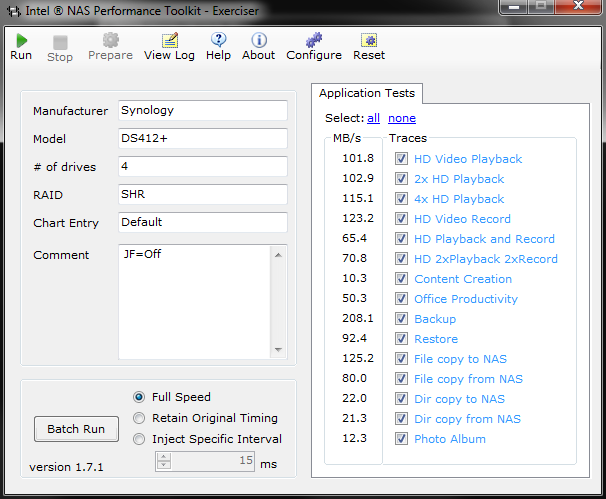Image resolution: width=606 pixels, height=499 pixels.
Task: Click inside the Comment text area
Action: [x=194, y=302]
